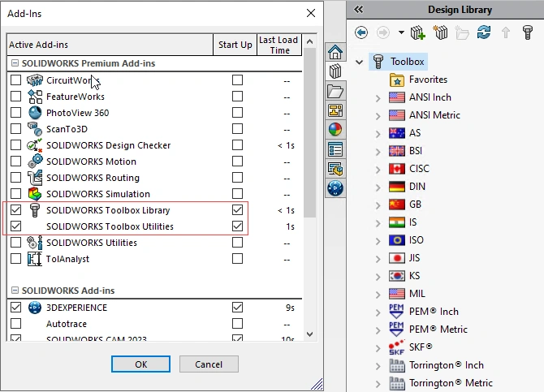Viewport: 544px width, 392px height.
Task: Open Appearances color ball tab
Action: (335, 130)
